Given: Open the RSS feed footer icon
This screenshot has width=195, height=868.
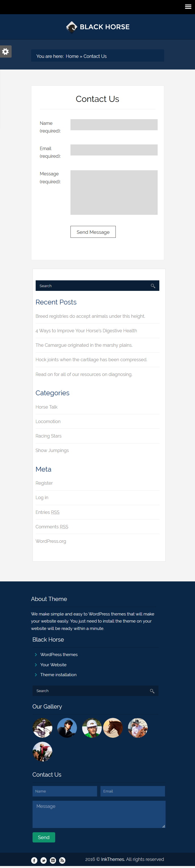Looking at the screenshot, I should coord(62,860).
